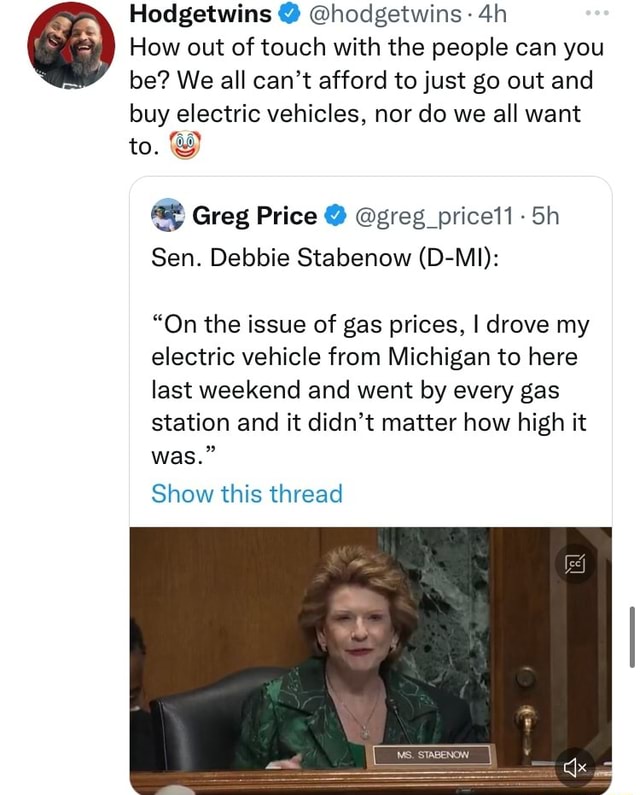Click the Show this thread link

click(246, 493)
